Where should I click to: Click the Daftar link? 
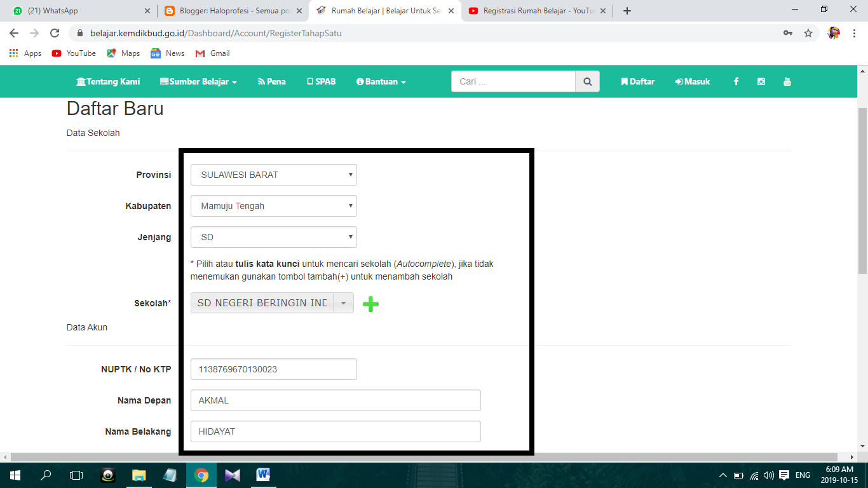[x=637, y=81]
